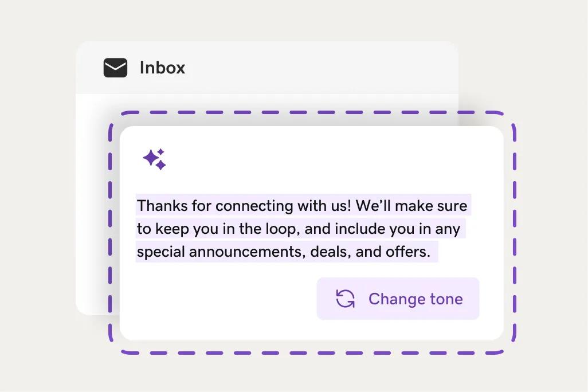Viewport: 588px width, 392px height.
Task: Click the word "keep" in second line
Action: point(172,229)
